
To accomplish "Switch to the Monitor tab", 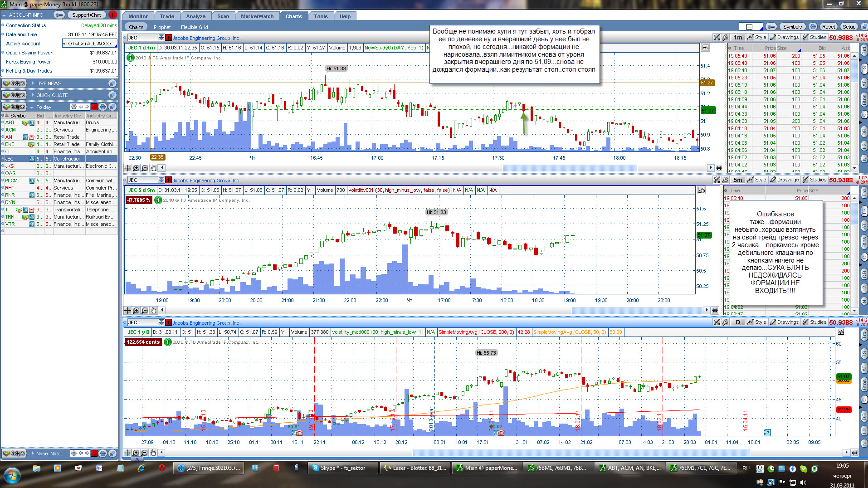I will click(138, 16).
